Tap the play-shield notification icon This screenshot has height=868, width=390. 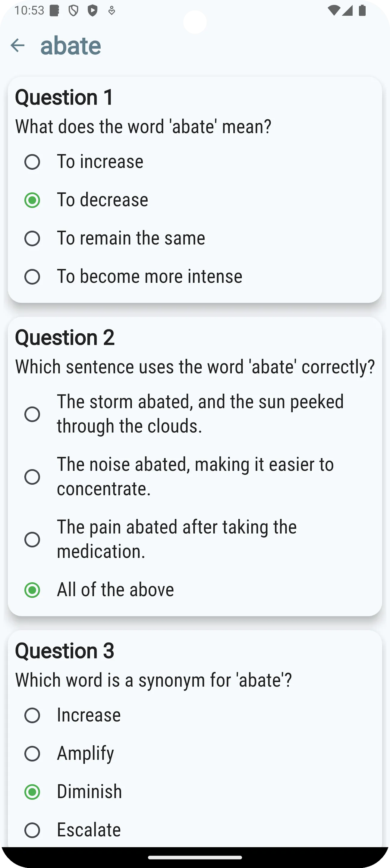(92, 11)
